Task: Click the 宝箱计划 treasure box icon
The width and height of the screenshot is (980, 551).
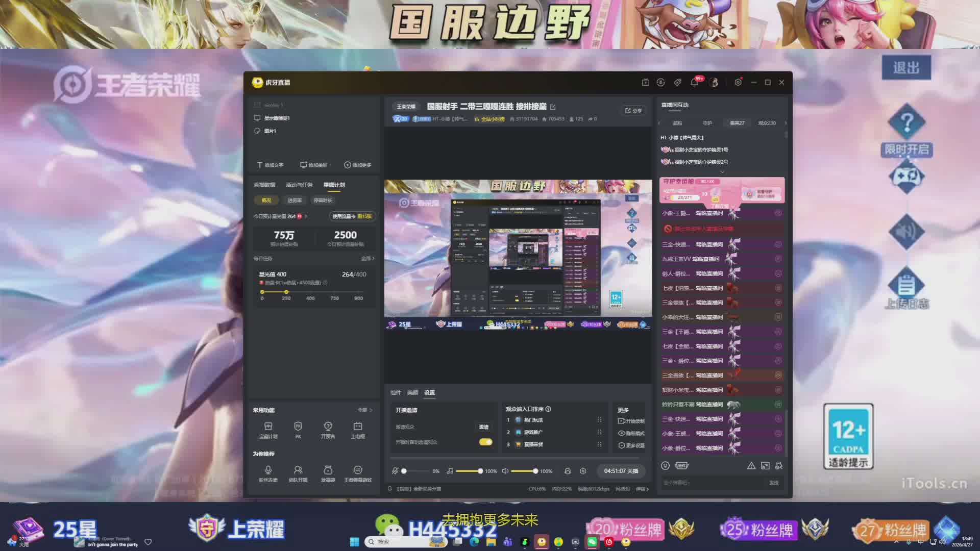Action: (x=268, y=427)
